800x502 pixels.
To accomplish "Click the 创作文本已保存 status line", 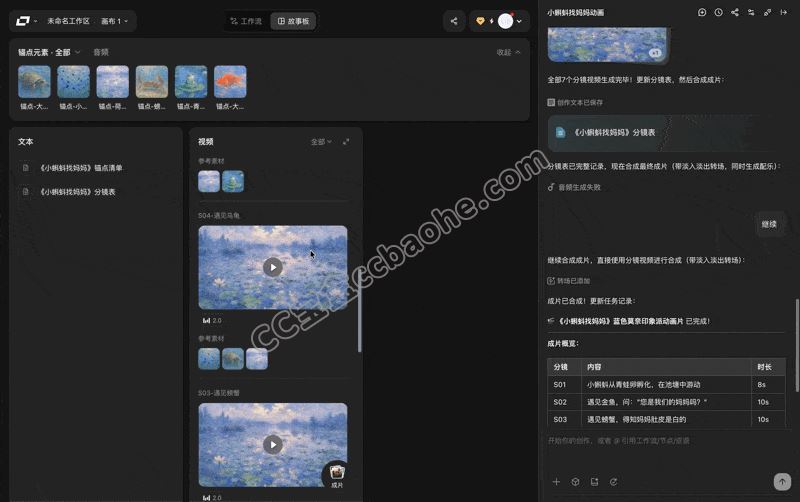I will (575, 103).
